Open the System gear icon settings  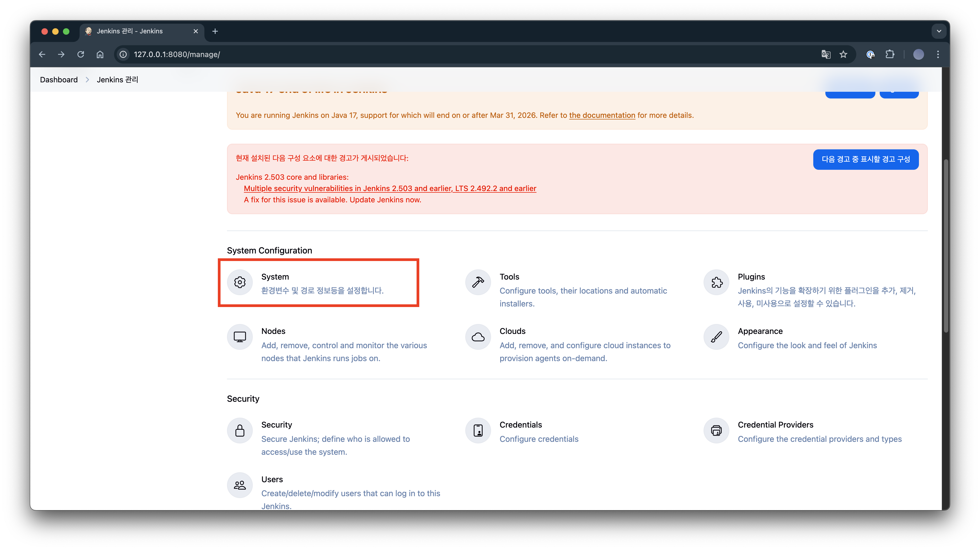pyautogui.click(x=240, y=283)
